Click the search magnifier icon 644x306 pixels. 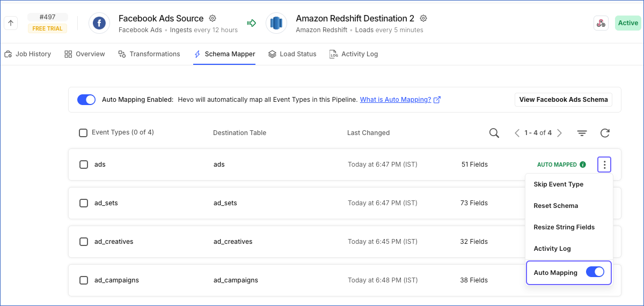(x=494, y=133)
